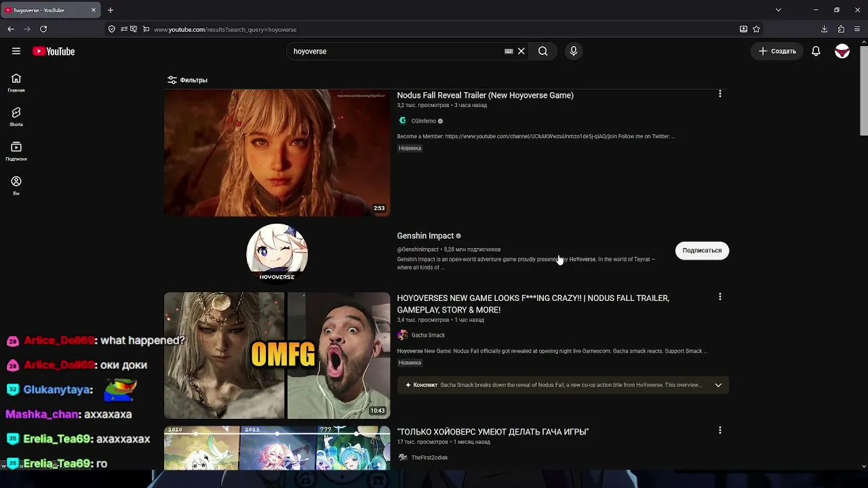Go back to the previous browser page

[11, 29]
